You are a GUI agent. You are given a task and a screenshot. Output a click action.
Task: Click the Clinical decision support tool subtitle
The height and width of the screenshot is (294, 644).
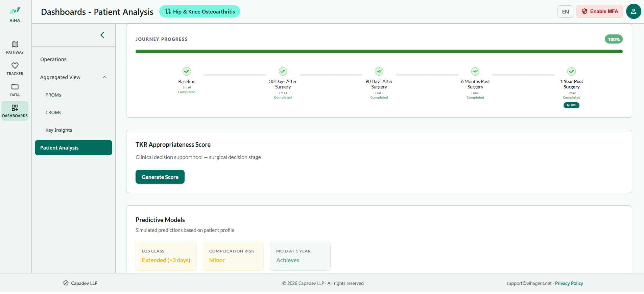198,157
